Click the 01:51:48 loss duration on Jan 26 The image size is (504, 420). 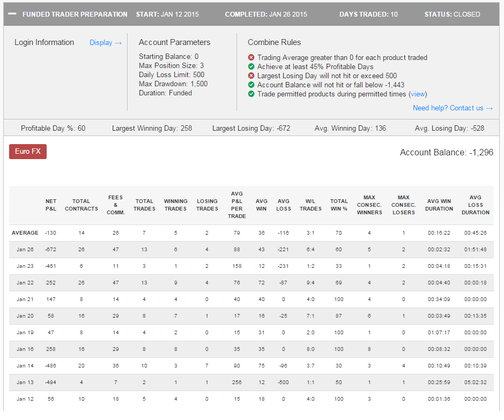(x=476, y=250)
